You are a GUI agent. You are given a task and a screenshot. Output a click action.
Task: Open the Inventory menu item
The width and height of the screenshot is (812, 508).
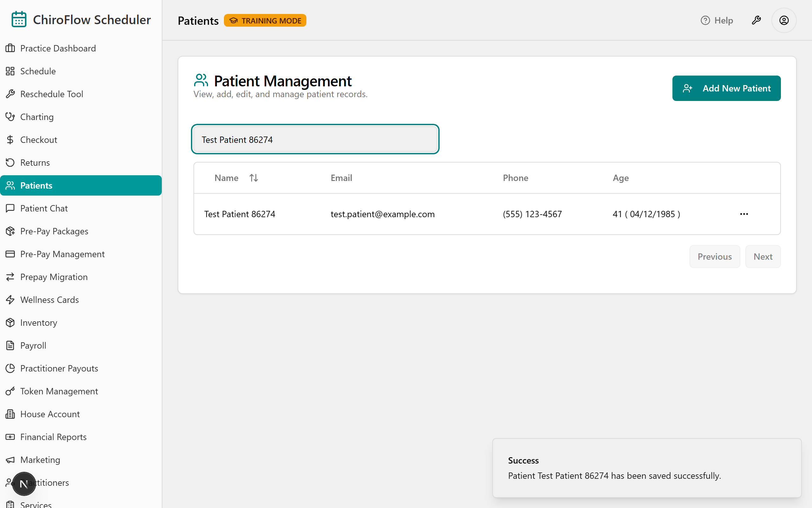point(81,322)
